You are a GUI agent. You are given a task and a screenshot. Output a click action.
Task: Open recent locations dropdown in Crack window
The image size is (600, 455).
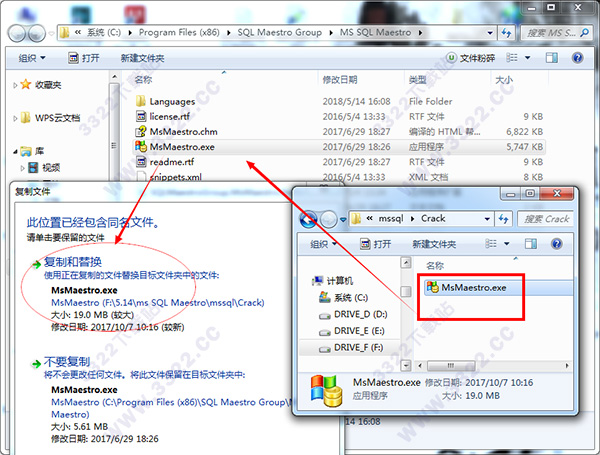tap(343, 220)
